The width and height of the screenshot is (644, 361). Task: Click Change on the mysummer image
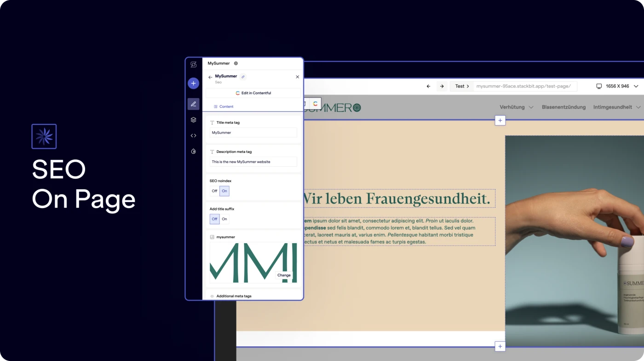[284, 275]
